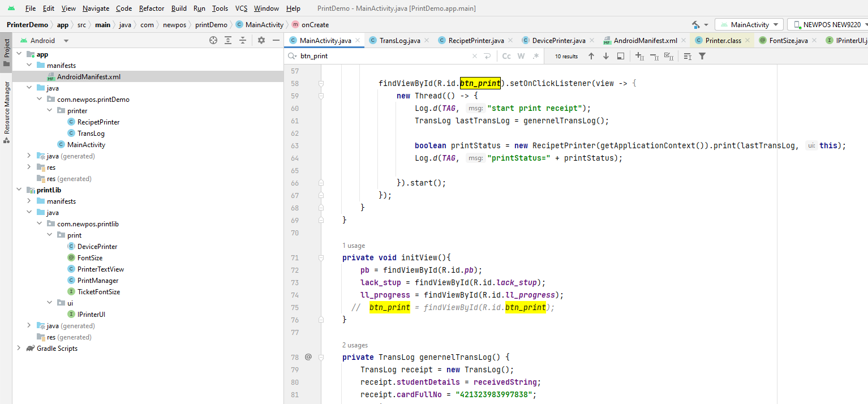Click the '2 usages' hint above genernelTransLog

pyautogui.click(x=355, y=345)
